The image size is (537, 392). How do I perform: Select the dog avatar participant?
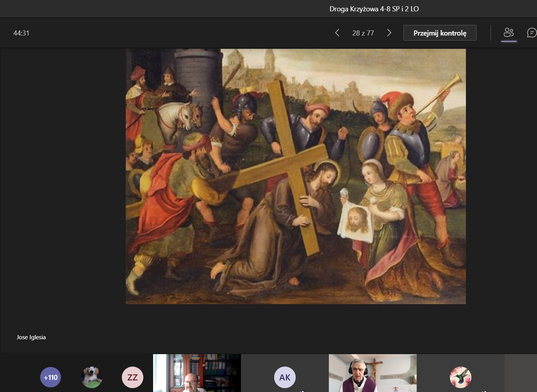point(91,377)
